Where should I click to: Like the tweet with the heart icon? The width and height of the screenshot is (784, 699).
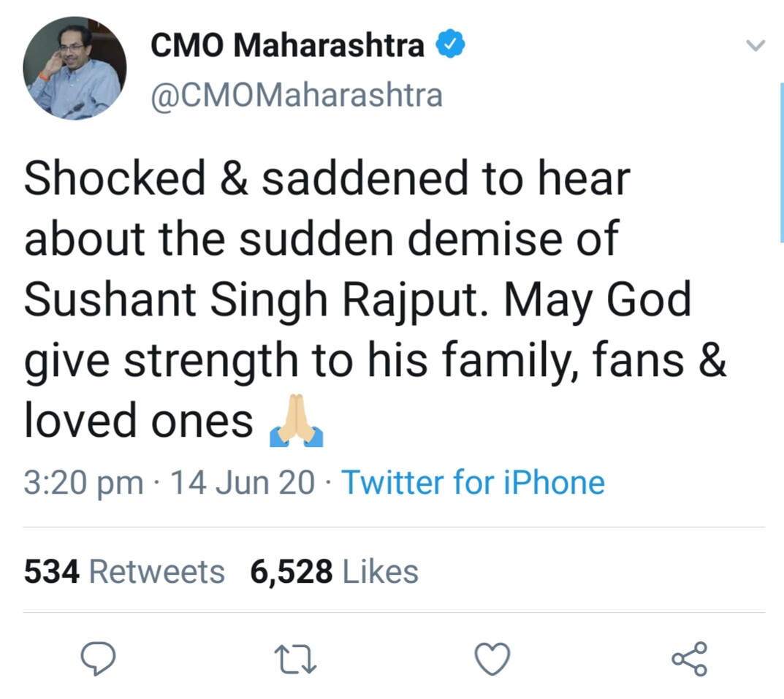point(492,659)
